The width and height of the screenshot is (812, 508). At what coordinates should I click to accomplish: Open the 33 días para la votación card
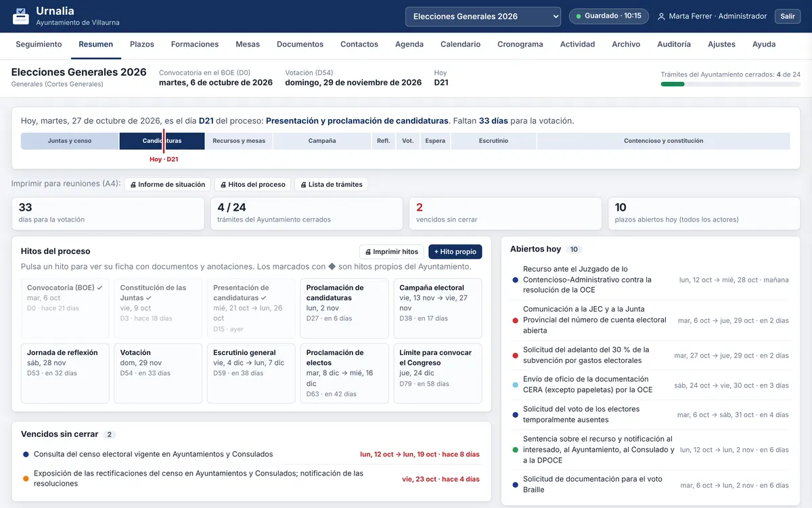point(108,213)
